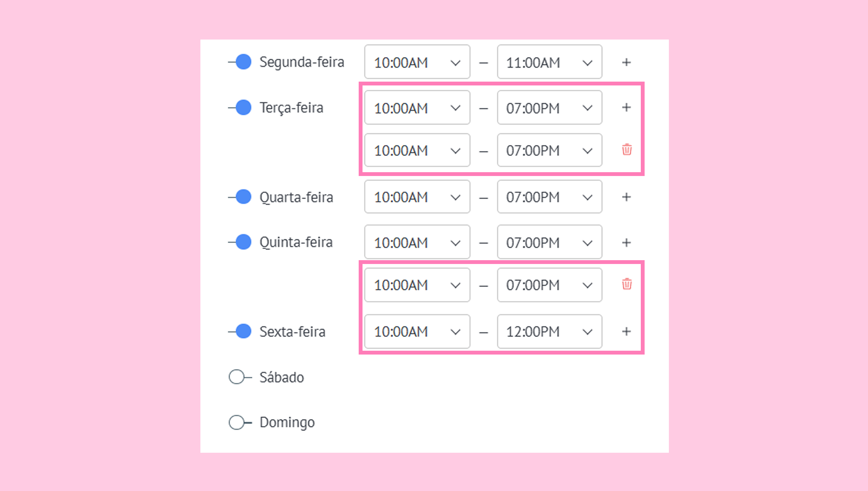Open Segunda-feira end time 11:00AM dropdown

pos(549,62)
